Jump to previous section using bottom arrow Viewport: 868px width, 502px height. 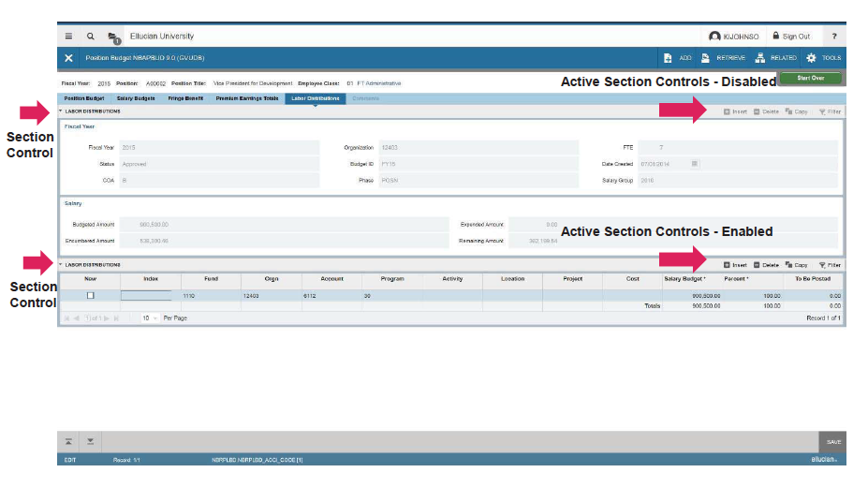coord(68,441)
